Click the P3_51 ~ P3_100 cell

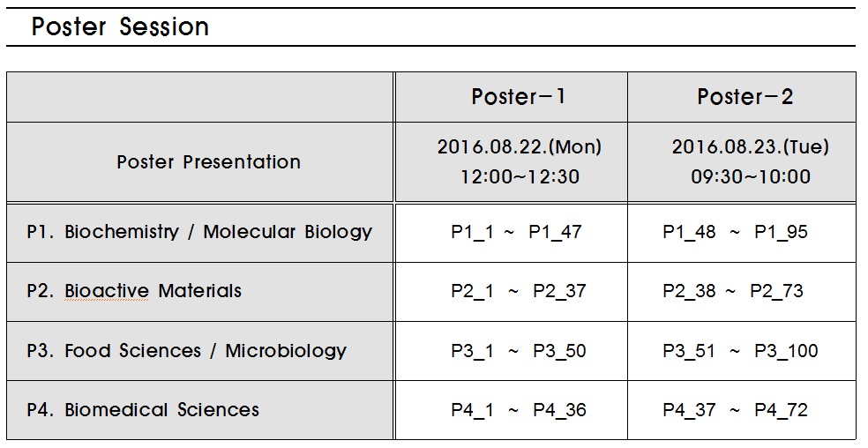click(740, 351)
